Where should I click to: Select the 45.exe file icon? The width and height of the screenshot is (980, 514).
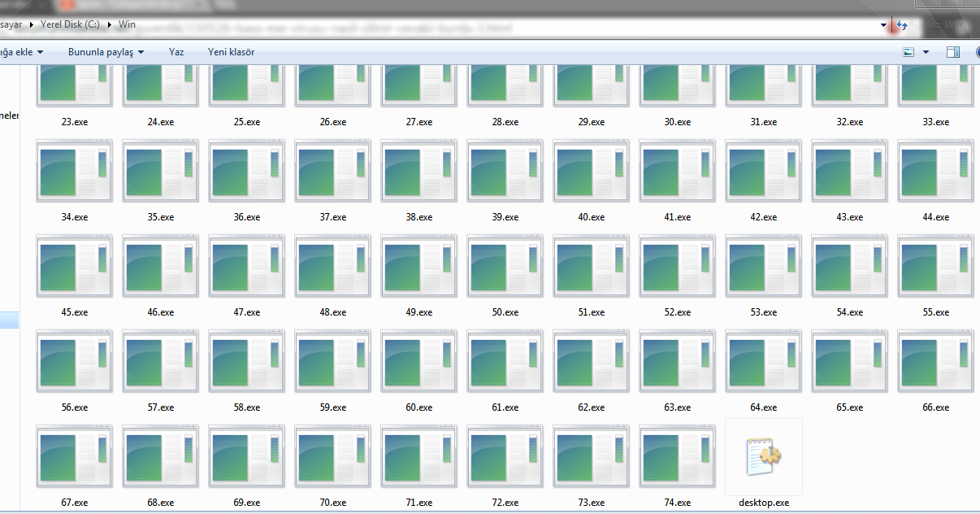tap(75, 266)
